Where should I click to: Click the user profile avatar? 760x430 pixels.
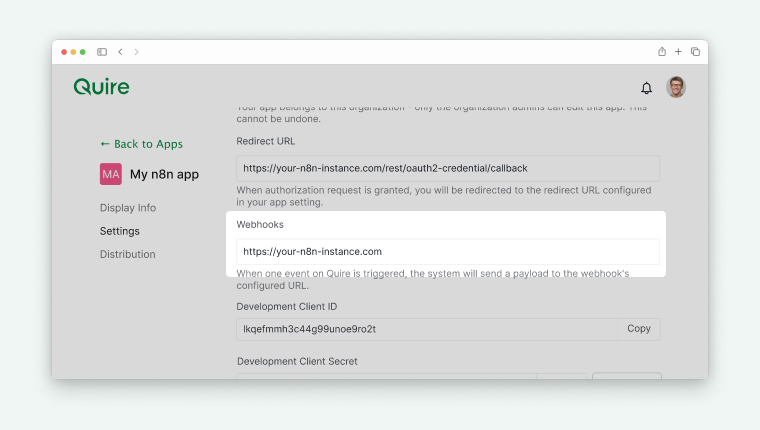(x=676, y=87)
